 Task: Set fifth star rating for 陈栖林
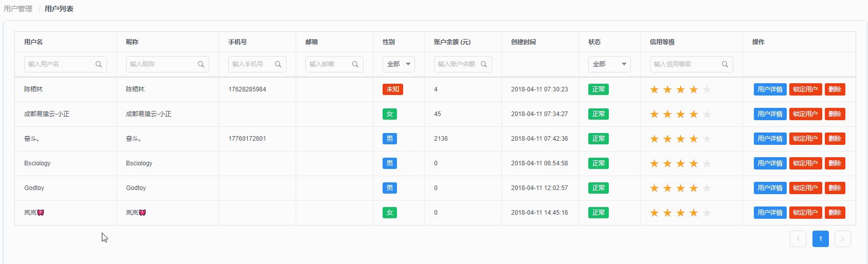point(707,89)
